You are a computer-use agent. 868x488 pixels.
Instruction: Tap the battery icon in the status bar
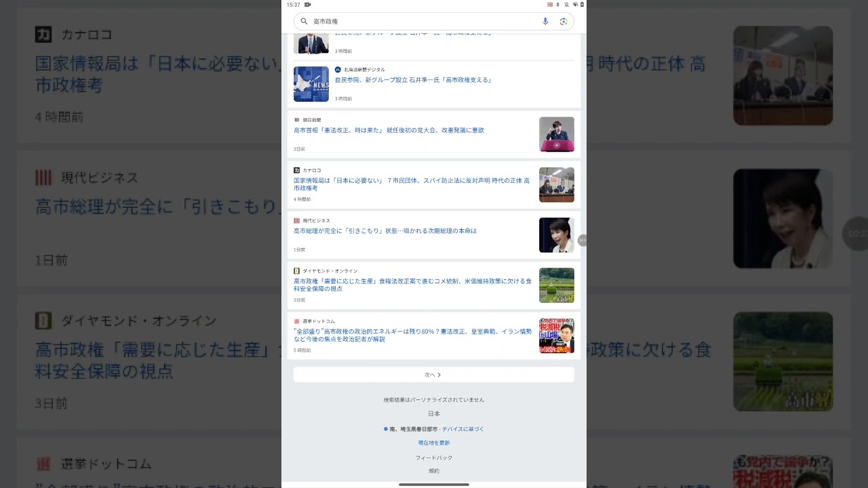tap(582, 5)
